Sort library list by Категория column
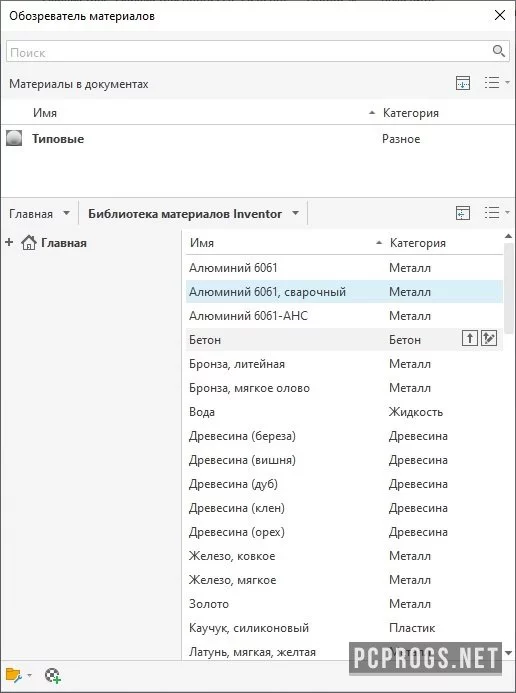This screenshot has height=693, width=516. click(417, 243)
